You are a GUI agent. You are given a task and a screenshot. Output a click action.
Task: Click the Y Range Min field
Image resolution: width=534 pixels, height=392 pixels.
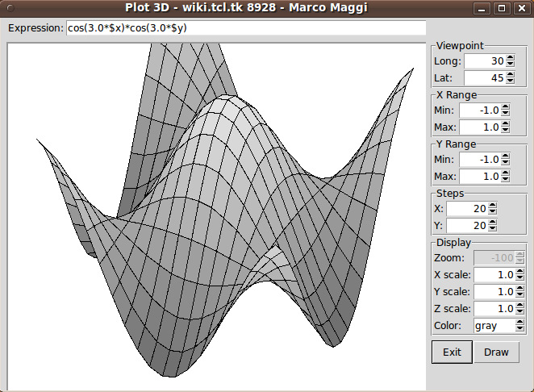click(x=481, y=160)
